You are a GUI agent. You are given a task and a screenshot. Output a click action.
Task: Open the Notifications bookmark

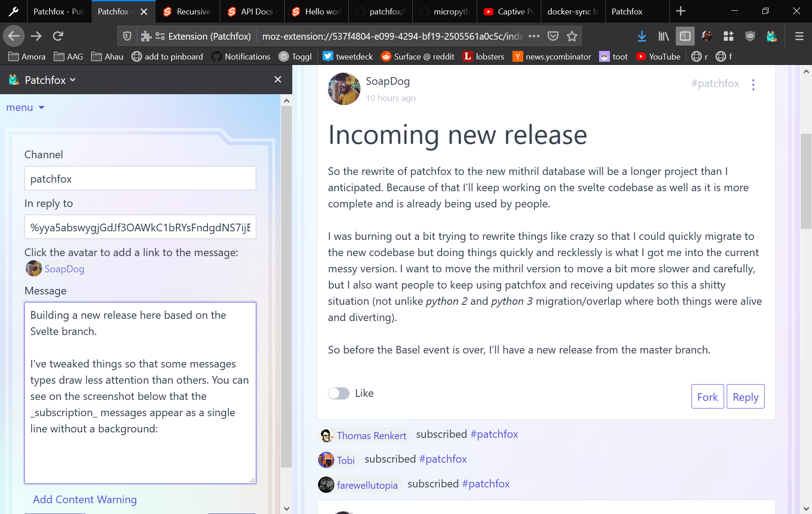(241, 56)
